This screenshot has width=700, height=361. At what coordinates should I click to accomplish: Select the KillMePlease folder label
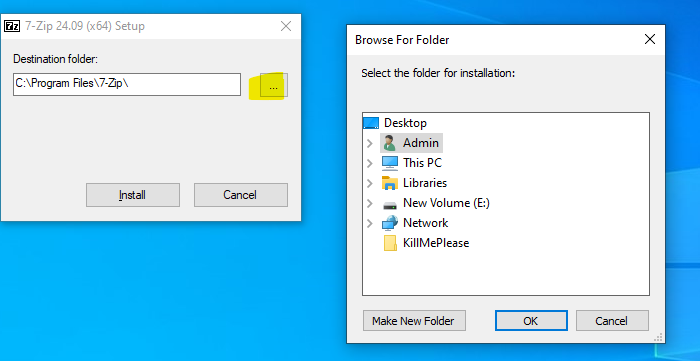436,243
